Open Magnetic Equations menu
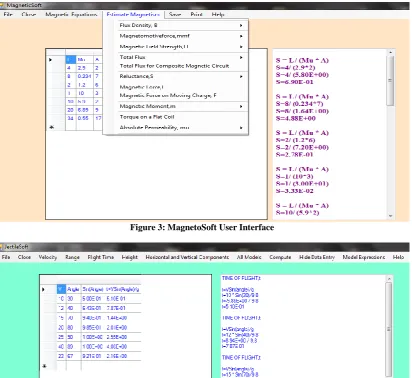The width and height of the screenshot is (412, 378). click(71, 14)
